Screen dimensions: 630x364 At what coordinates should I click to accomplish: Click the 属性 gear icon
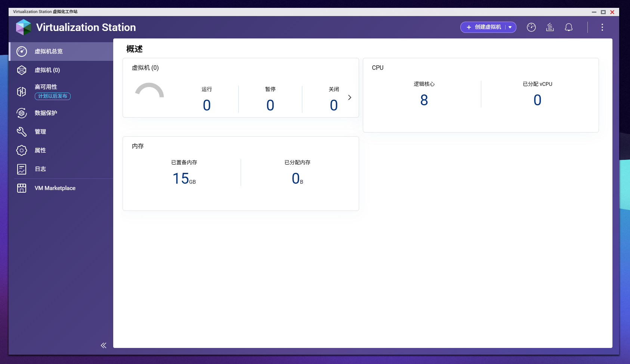[x=22, y=150]
